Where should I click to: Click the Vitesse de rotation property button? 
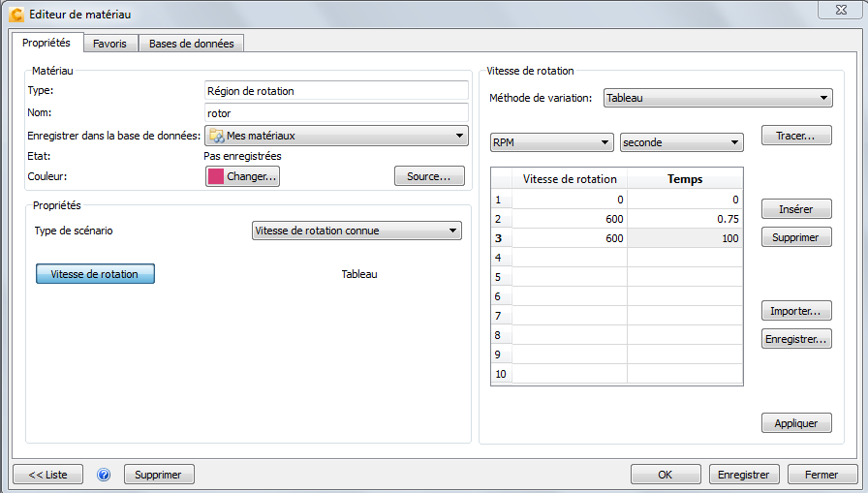click(x=95, y=274)
